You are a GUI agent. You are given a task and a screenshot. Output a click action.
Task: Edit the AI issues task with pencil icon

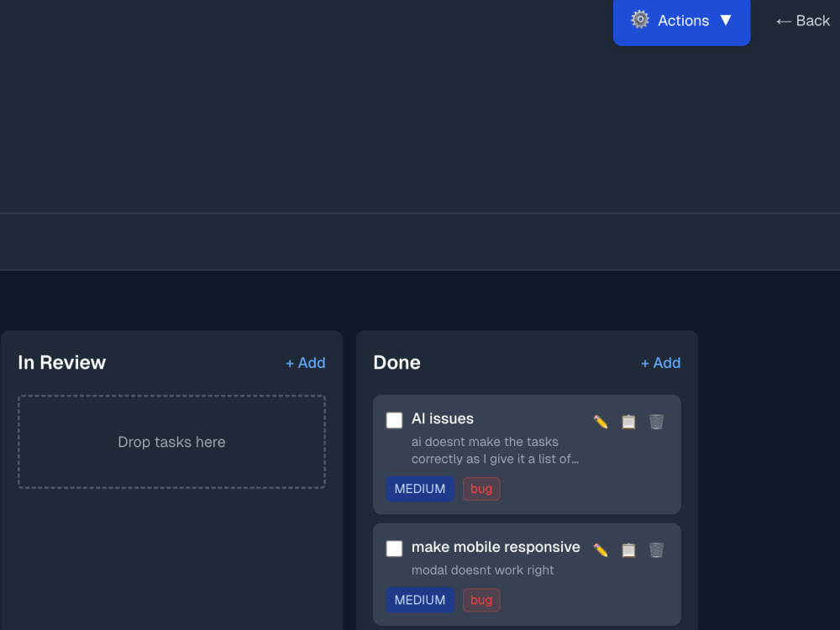[x=601, y=423]
